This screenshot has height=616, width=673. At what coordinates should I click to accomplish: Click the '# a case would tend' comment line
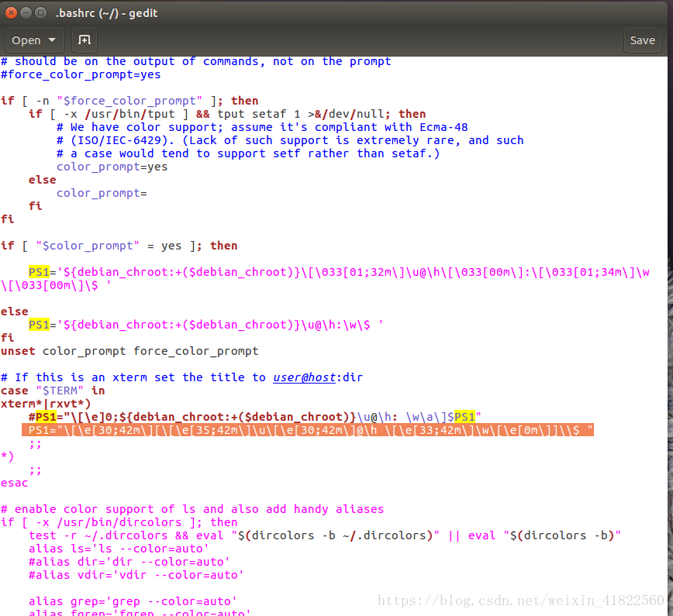(249, 153)
